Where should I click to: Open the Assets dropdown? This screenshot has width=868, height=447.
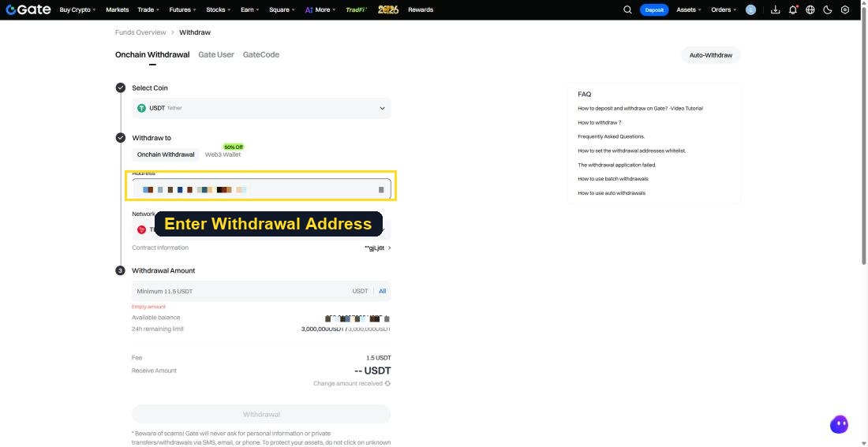coord(689,9)
